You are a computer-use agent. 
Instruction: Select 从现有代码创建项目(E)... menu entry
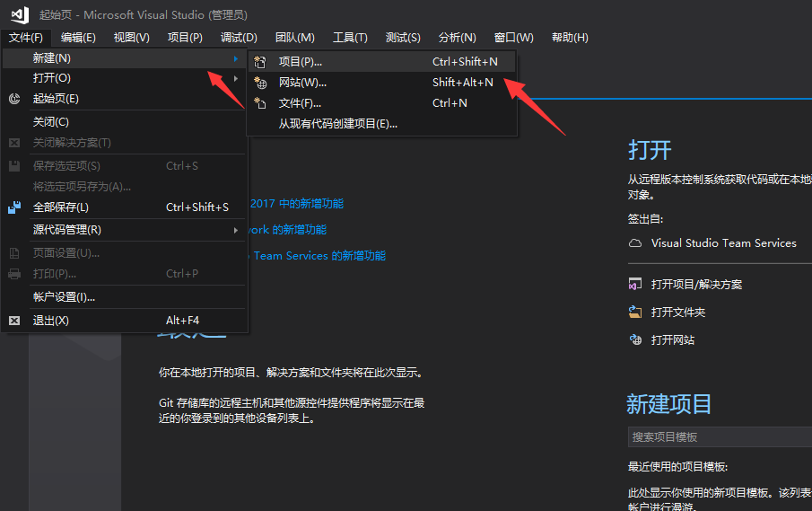tap(337, 124)
